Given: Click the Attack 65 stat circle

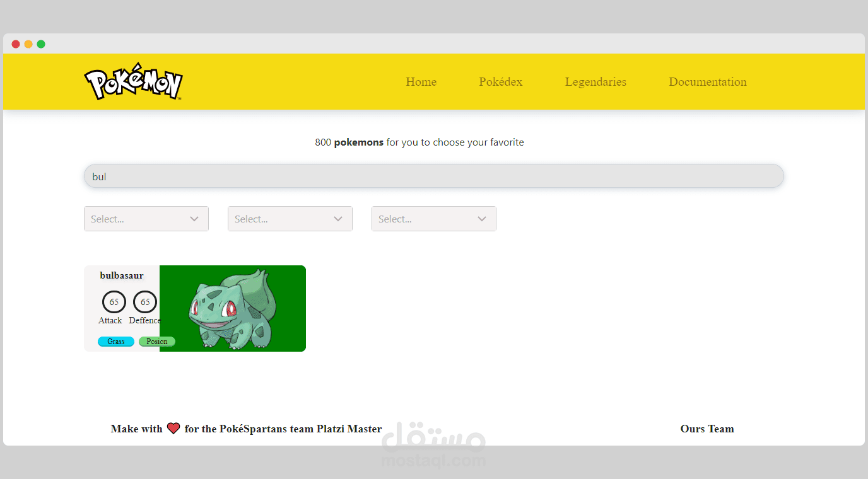Looking at the screenshot, I should [114, 302].
